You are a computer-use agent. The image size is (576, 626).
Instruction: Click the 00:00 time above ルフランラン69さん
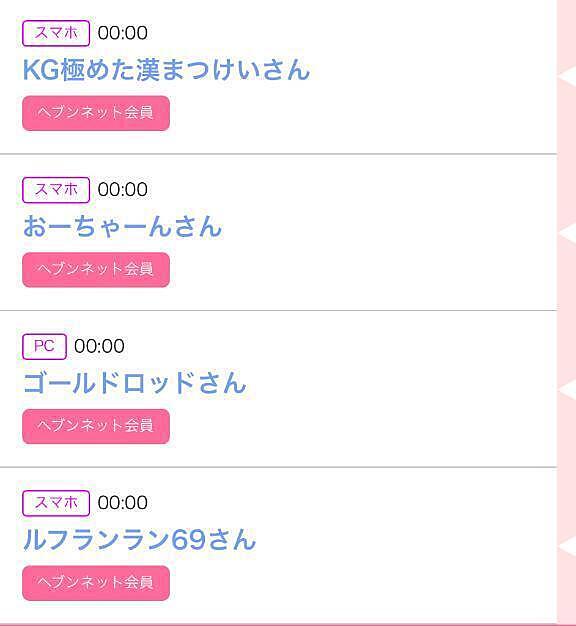click(123, 503)
